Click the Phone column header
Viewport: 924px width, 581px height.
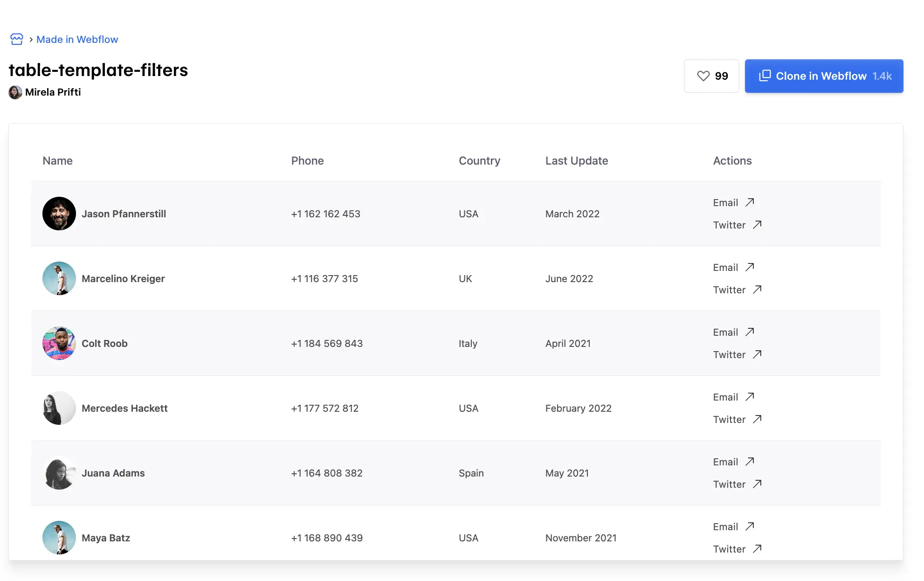pyautogui.click(x=307, y=160)
